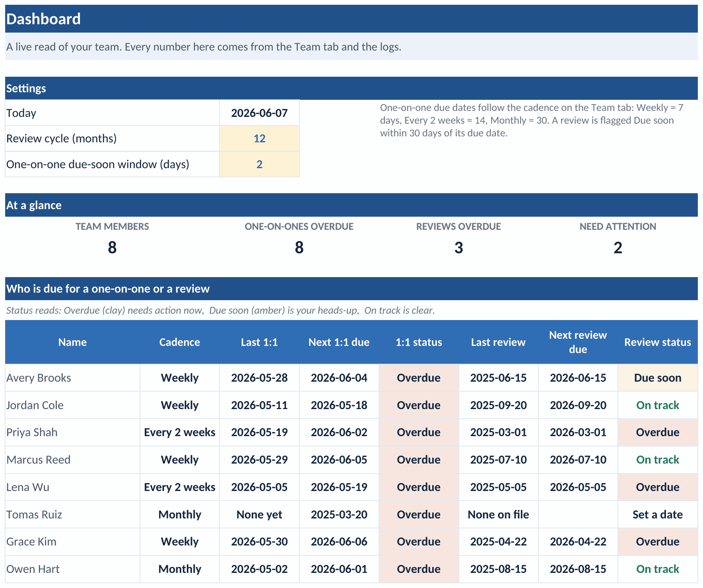Click the Dashboard title header
The image size is (703, 588).
tap(351, 19)
